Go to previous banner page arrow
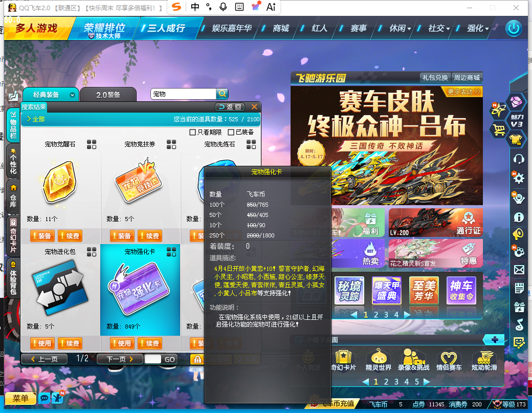The image size is (532, 413). [354, 315]
